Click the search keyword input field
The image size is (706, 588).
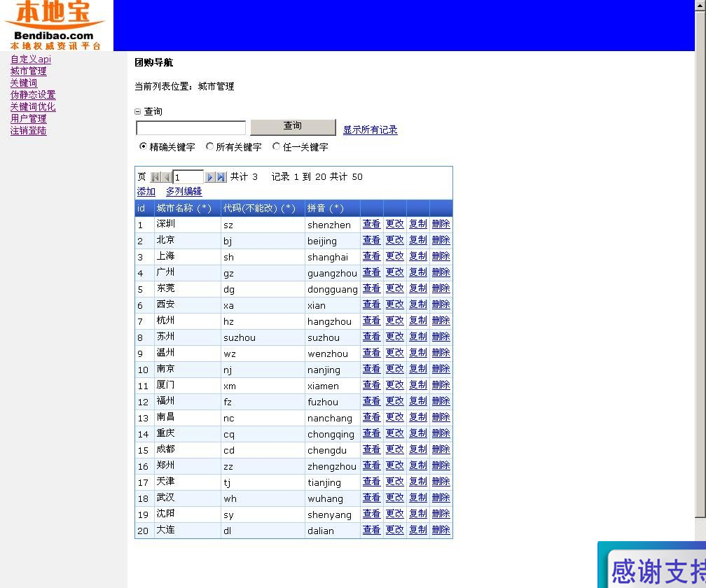(x=191, y=128)
